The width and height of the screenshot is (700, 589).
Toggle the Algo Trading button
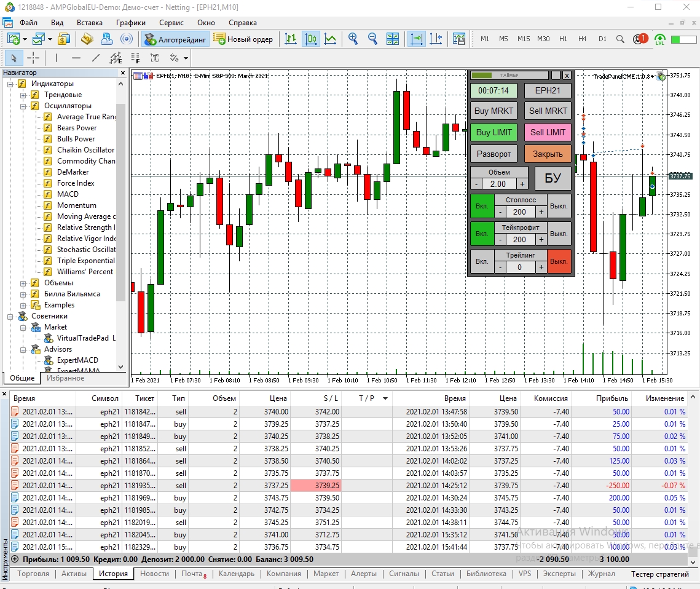coord(175,39)
